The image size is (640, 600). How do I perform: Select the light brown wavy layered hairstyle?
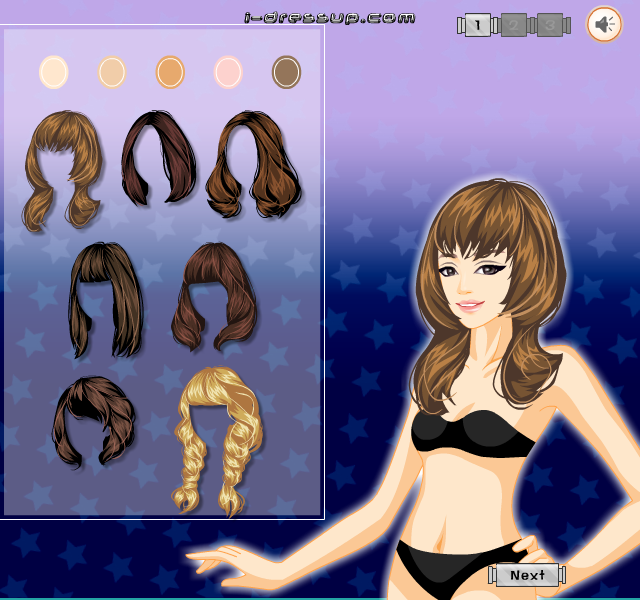[62, 171]
